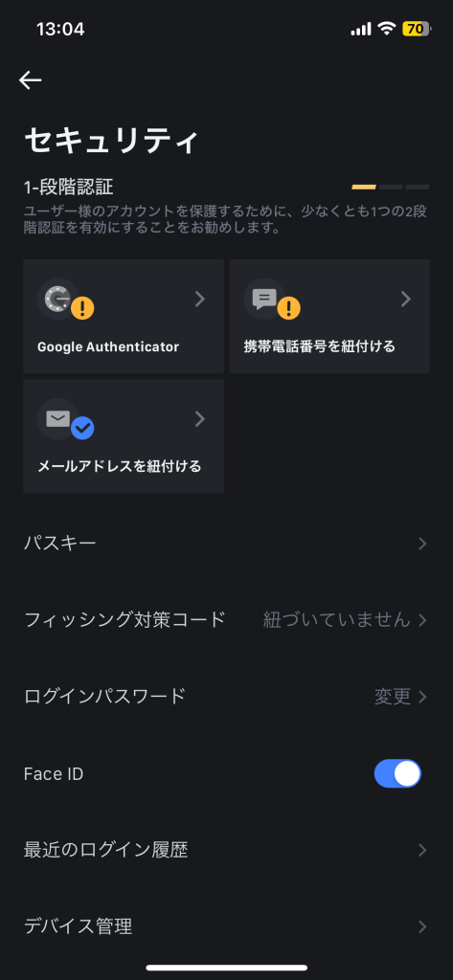Viewport: 453px width, 980px height.
Task: Open デバイス管理 row
Action: click(x=226, y=926)
